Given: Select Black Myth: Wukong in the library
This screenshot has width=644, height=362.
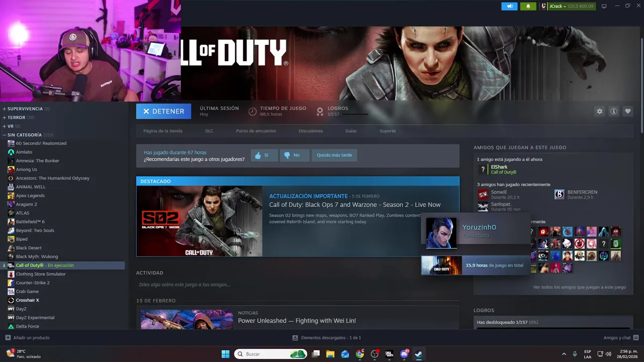Looking at the screenshot, I should pyautogui.click(x=37, y=256).
